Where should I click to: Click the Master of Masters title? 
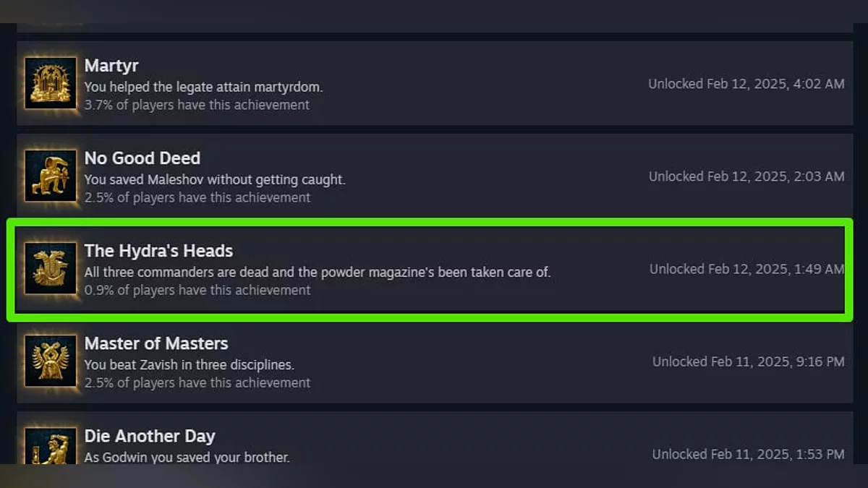point(156,343)
